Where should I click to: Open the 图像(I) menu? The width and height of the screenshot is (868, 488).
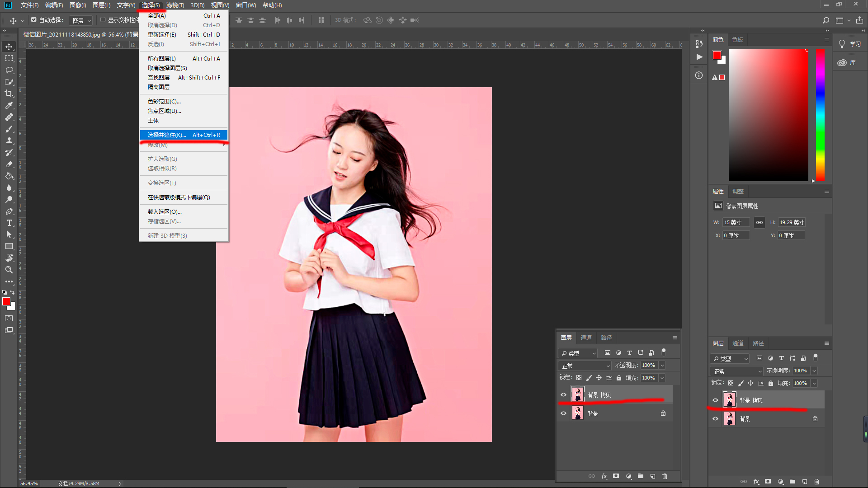pyautogui.click(x=78, y=5)
